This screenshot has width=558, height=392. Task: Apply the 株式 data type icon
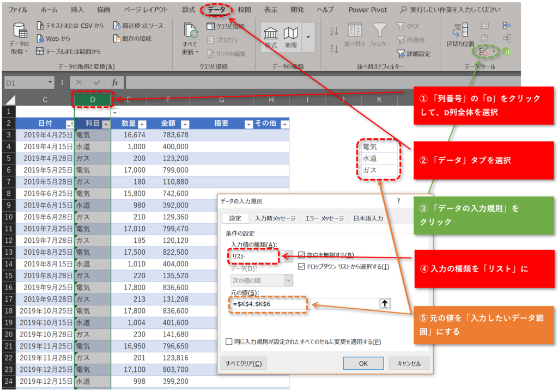click(271, 33)
